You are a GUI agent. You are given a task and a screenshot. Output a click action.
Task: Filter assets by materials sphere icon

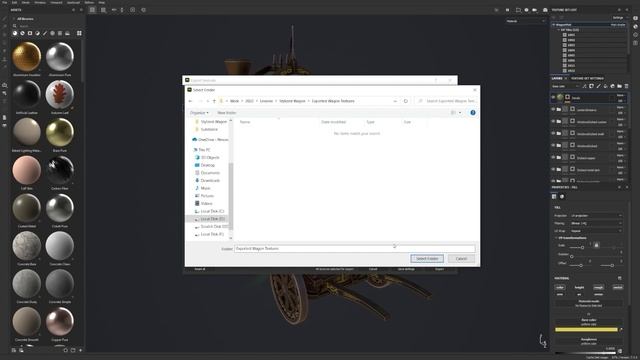click(x=15, y=33)
